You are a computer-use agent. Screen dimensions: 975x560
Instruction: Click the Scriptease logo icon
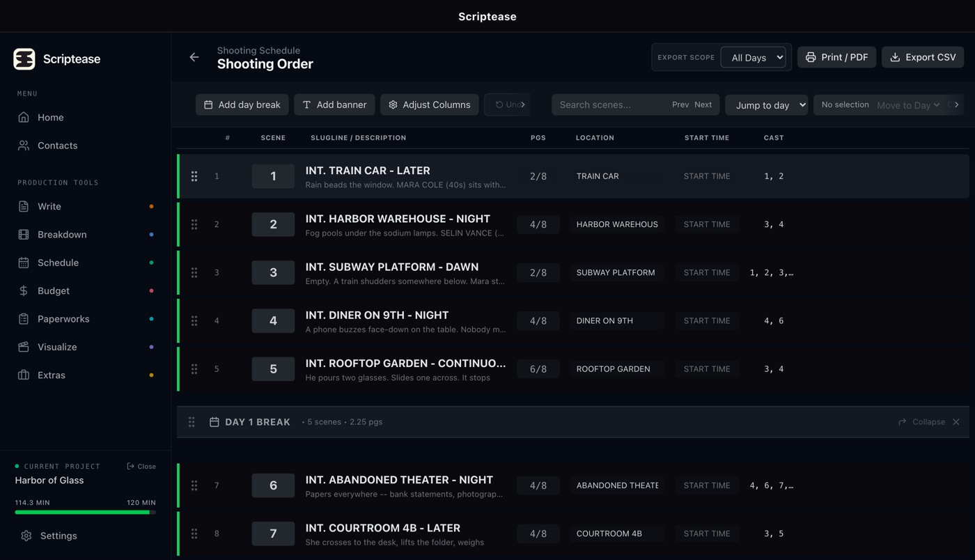24,59
